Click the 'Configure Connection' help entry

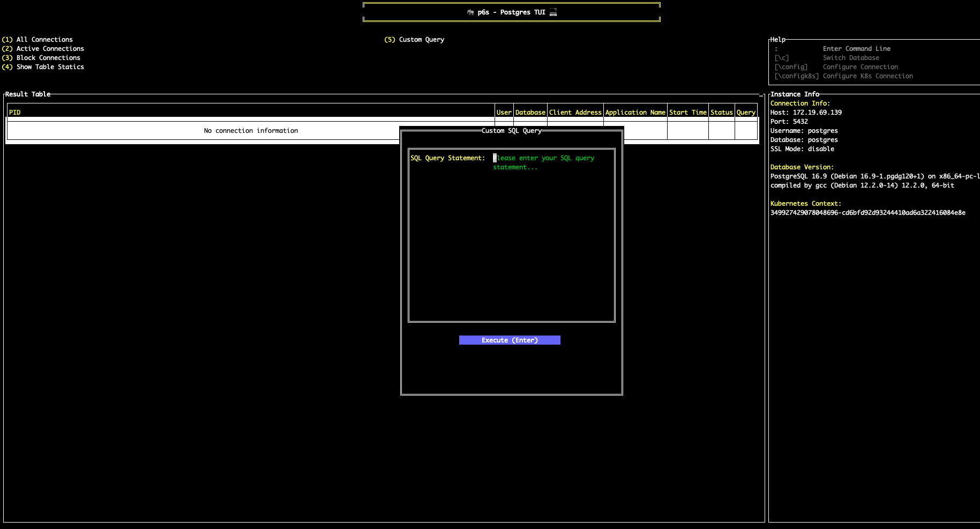click(x=861, y=67)
